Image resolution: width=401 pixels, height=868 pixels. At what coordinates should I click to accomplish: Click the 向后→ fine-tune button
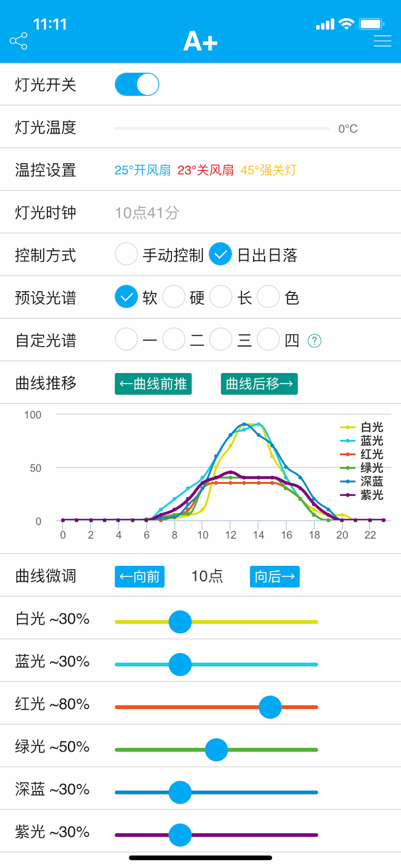(x=275, y=576)
